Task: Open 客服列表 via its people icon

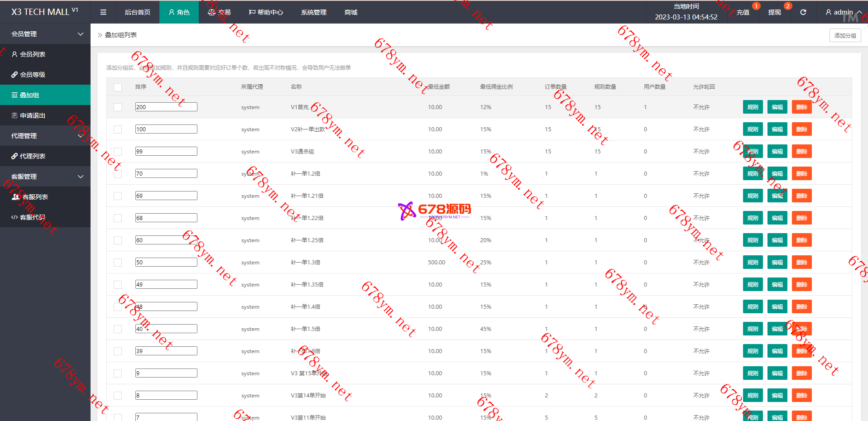Action: (16, 197)
